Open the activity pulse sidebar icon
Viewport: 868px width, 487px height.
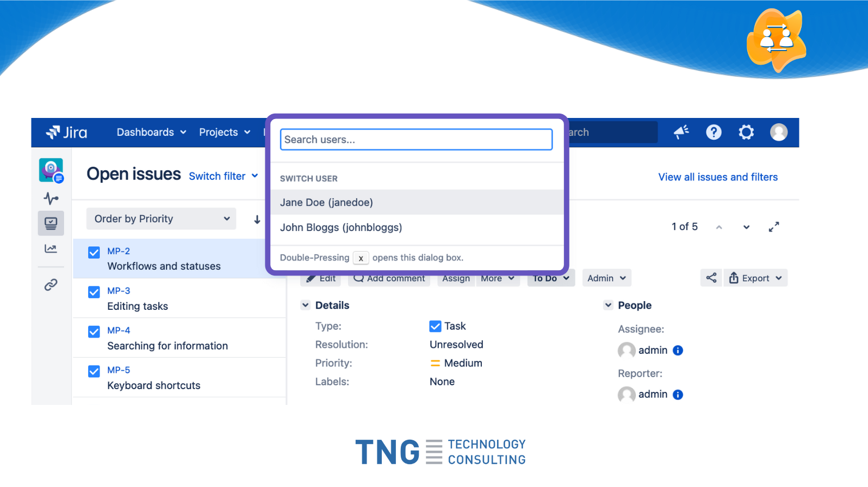[x=51, y=198]
